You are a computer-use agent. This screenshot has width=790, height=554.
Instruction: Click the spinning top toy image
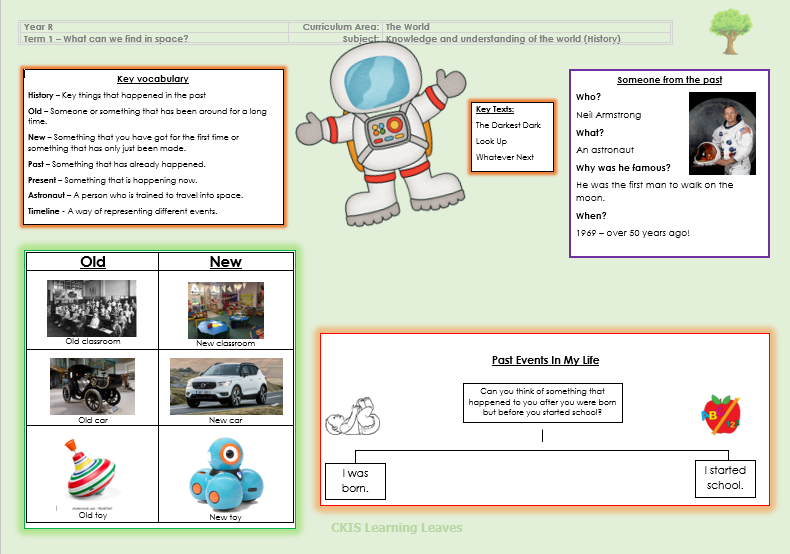pos(92,469)
